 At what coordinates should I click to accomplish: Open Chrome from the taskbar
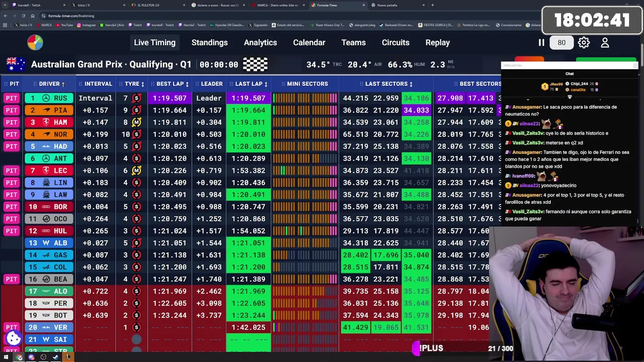(x=19, y=357)
